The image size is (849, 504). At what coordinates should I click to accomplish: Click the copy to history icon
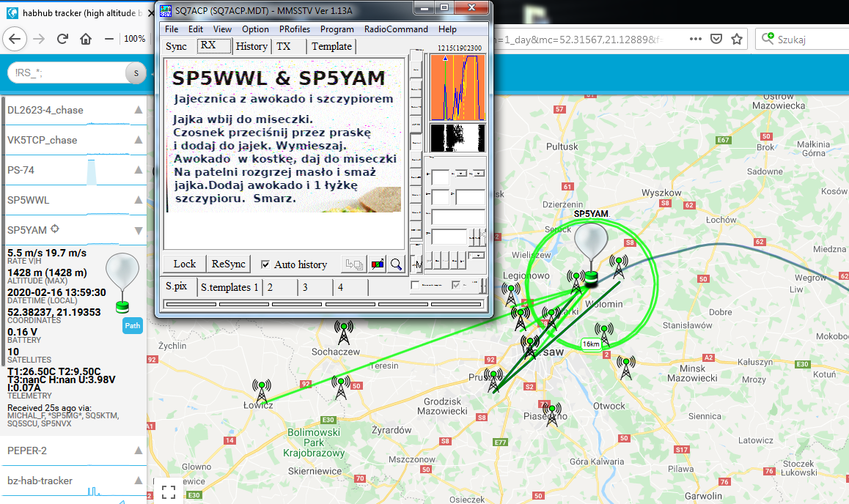click(354, 264)
